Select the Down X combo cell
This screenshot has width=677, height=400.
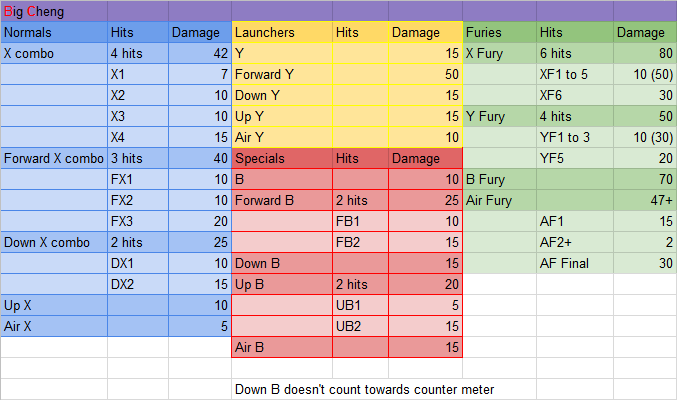tap(54, 243)
